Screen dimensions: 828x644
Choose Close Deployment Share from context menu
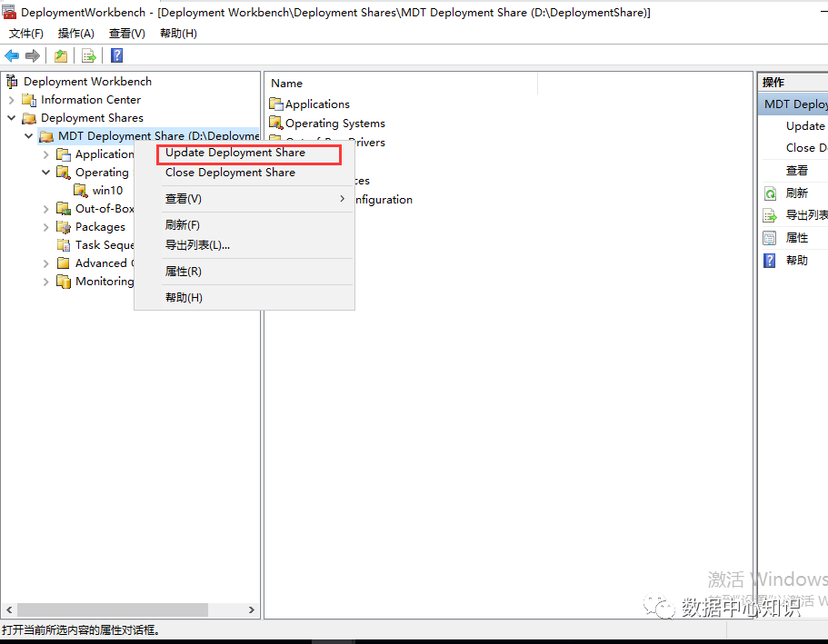pyautogui.click(x=244, y=173)
